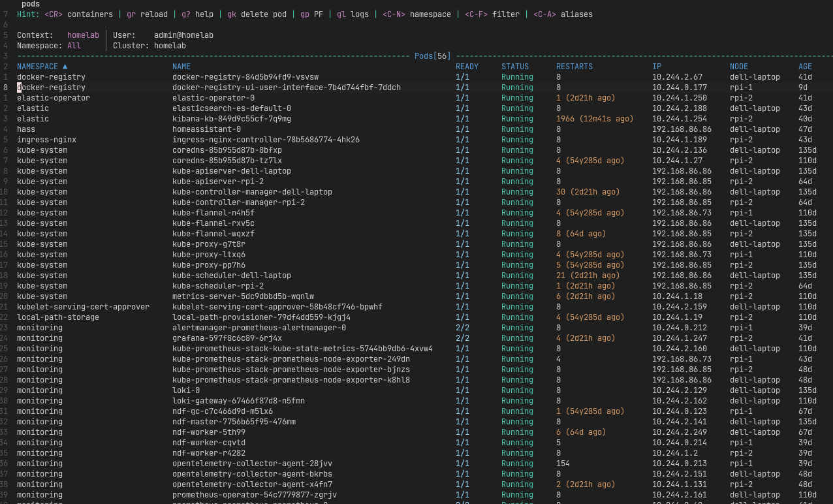Click the '<C-A> aliases' hint
The image size is (833, 504).
(x=563, y=14)
